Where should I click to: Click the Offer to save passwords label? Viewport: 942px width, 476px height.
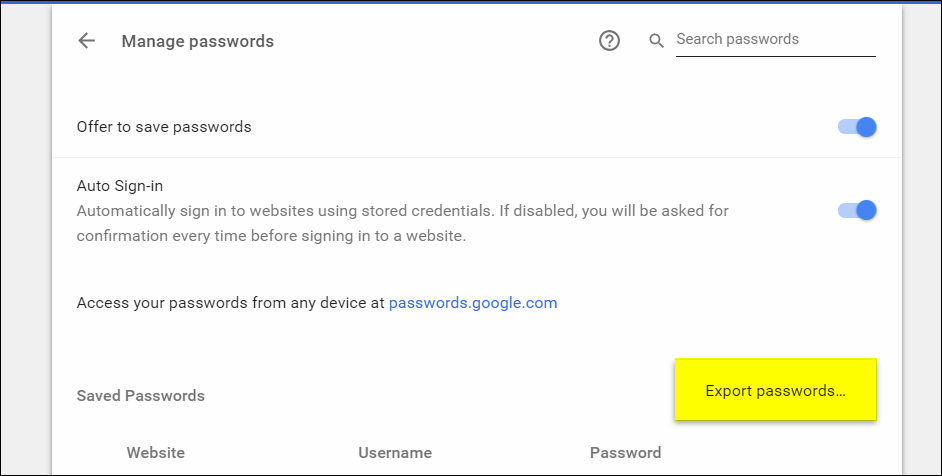coord(164,127)
